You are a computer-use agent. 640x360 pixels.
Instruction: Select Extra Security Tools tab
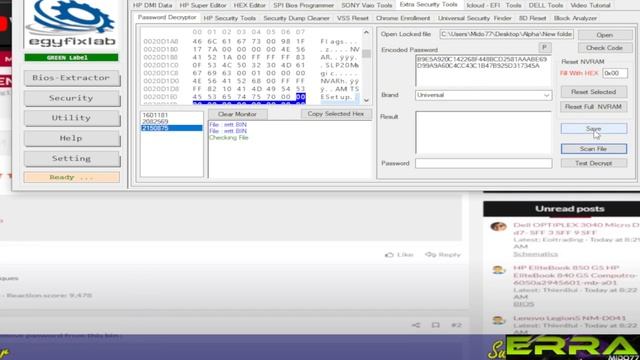[x=429, y=4]
